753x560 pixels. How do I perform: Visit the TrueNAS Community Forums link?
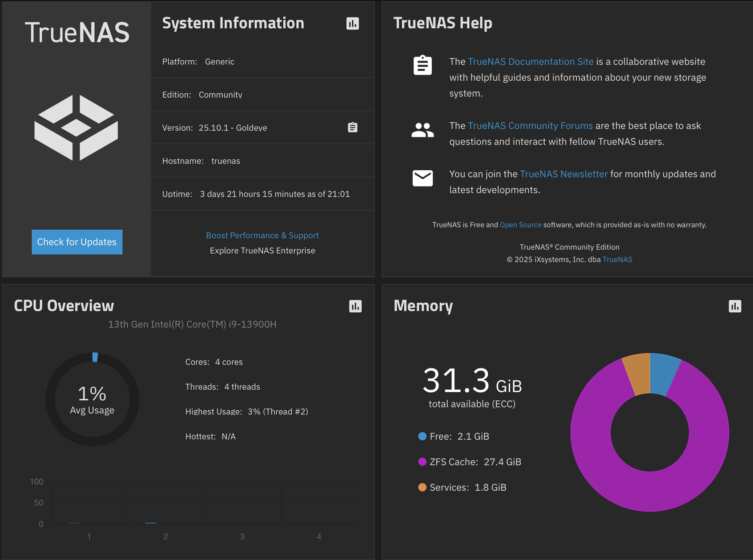click(530, 126)
